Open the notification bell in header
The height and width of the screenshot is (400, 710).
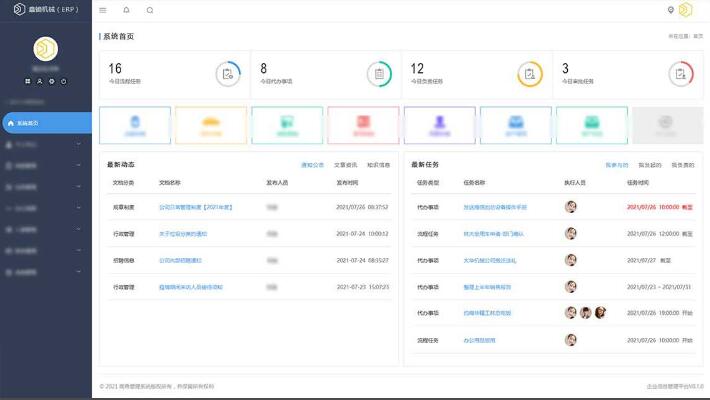coord(126,10)
